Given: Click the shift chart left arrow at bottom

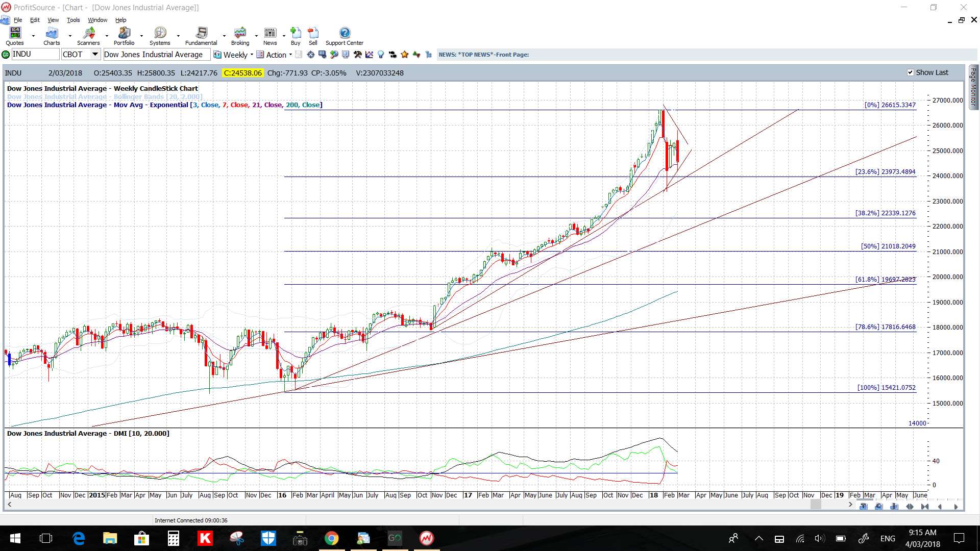Looking at the screenshot, I should pos(940,507).
